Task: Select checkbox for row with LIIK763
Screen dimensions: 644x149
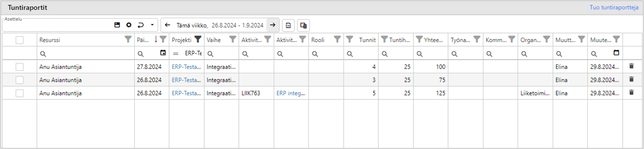Action: (x=19, y=93)
